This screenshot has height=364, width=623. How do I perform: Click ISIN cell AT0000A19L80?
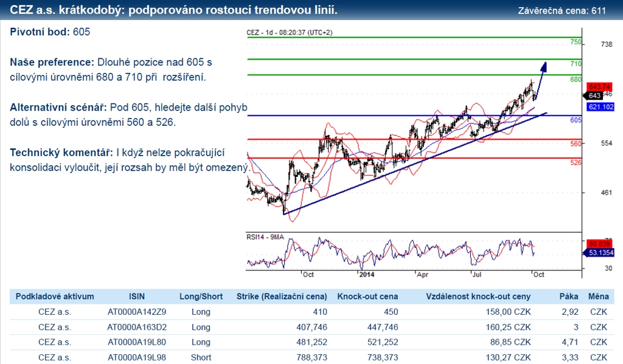(137, 342)
